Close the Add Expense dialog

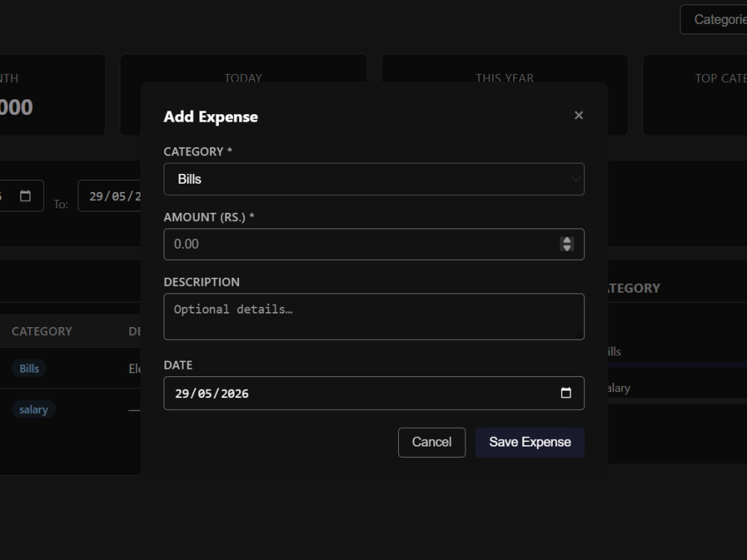(x=578, y=115)
